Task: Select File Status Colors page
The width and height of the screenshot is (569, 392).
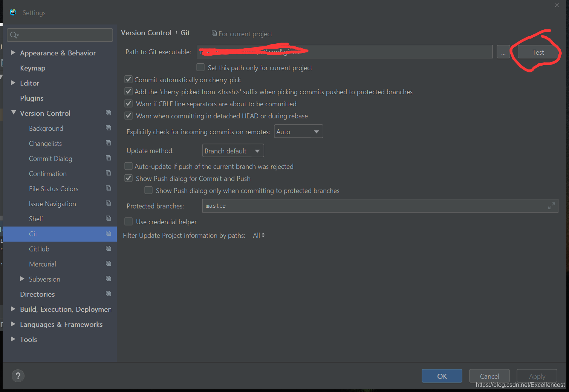Action: click(x=54, y=189)
